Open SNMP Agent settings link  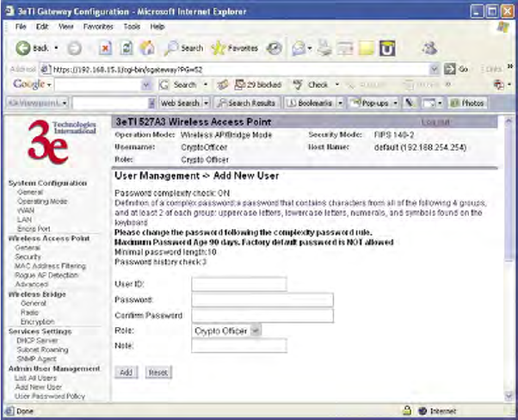(36, 359)
